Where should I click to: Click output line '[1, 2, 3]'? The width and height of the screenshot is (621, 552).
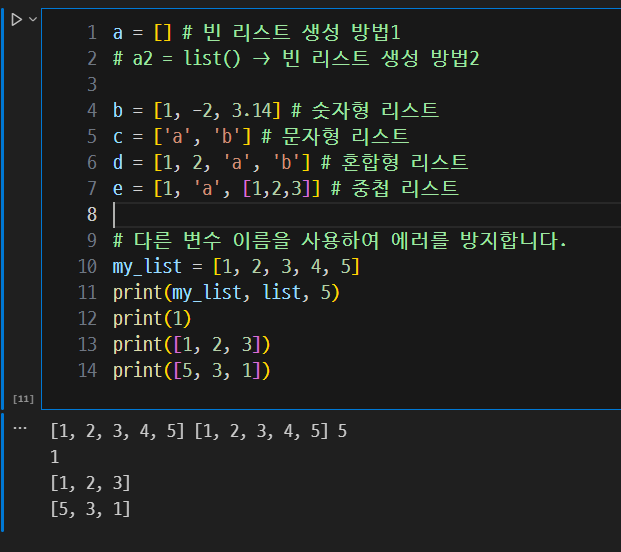pos(90,483)
